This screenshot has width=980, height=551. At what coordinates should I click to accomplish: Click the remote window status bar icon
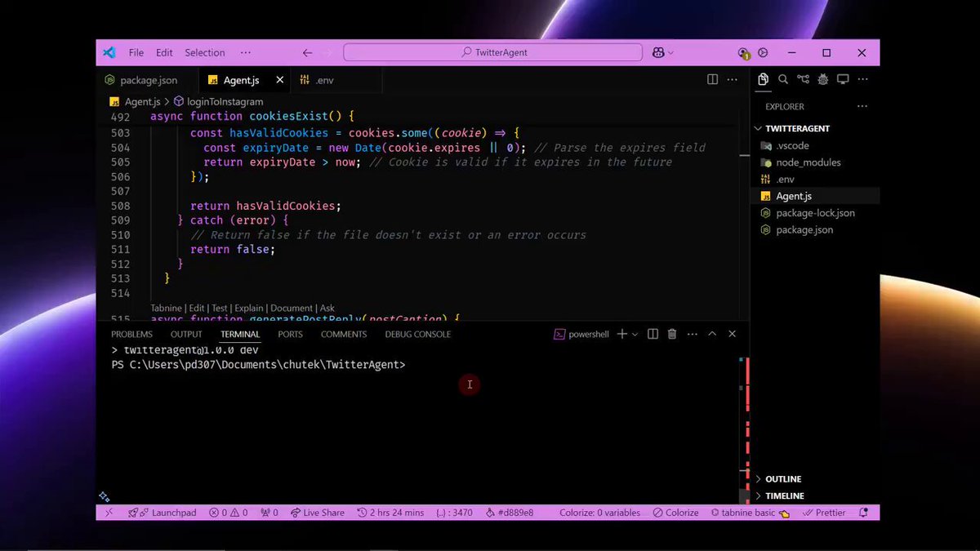pyautogui.click(x=109, y=513)
